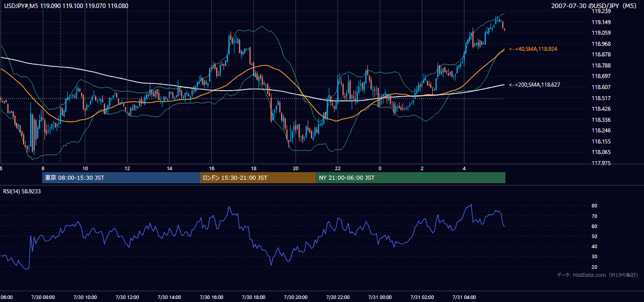Click bottom time label 7/31 00:00
Viewport: 644px width, 302px height.
380,297
